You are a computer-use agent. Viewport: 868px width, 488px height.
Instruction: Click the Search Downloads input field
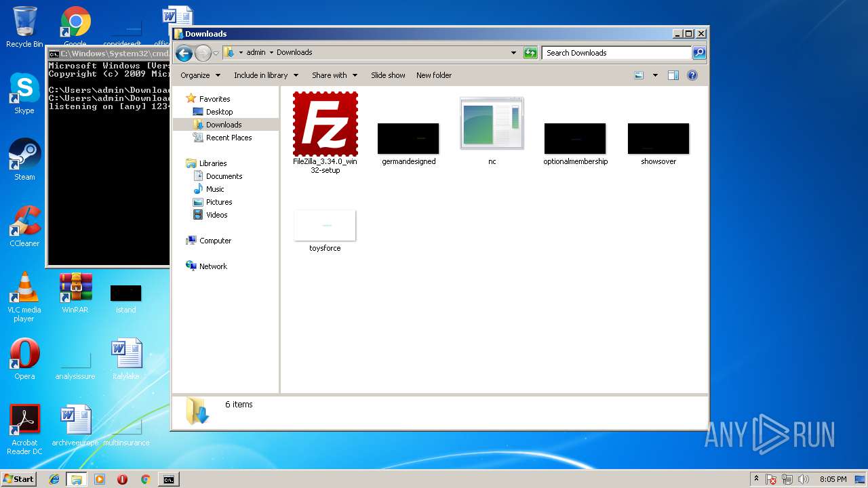click(616, 53)
